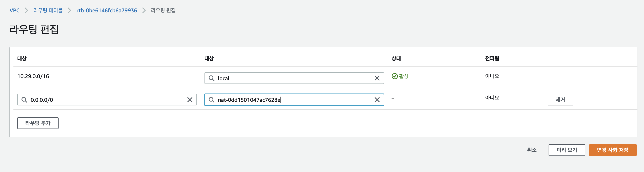
Task: Click search icon in 0.0.0.0/0 field
Action: pos(24,100)
